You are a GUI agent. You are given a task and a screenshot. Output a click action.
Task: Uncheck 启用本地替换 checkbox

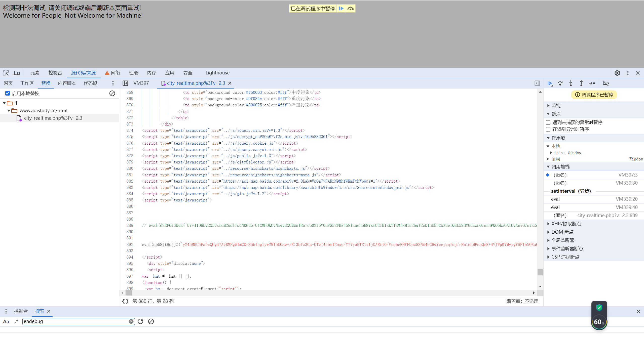(x=8, y=94)
